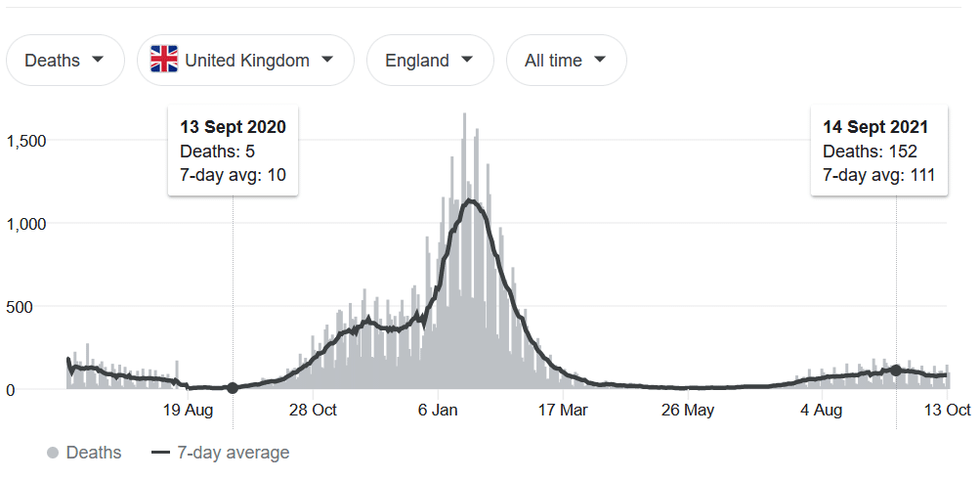Open the Deaths metric dropdown

[64, 61]
